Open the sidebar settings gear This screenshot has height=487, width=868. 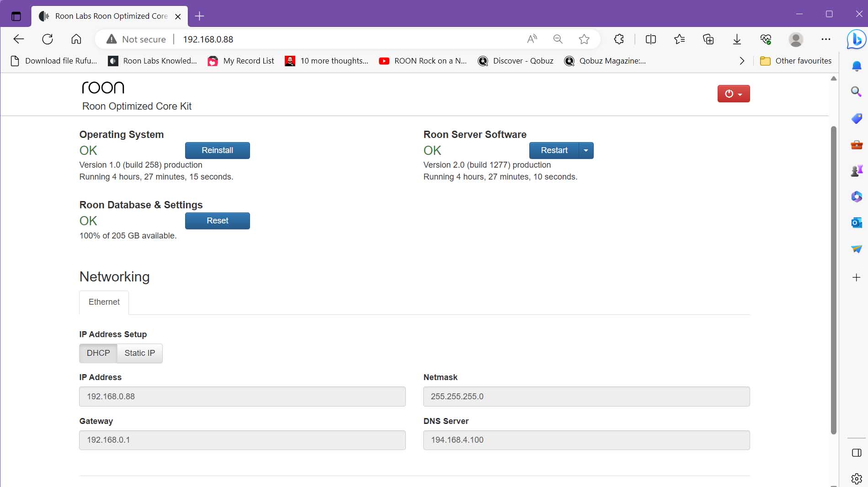(x=857, y=479)
